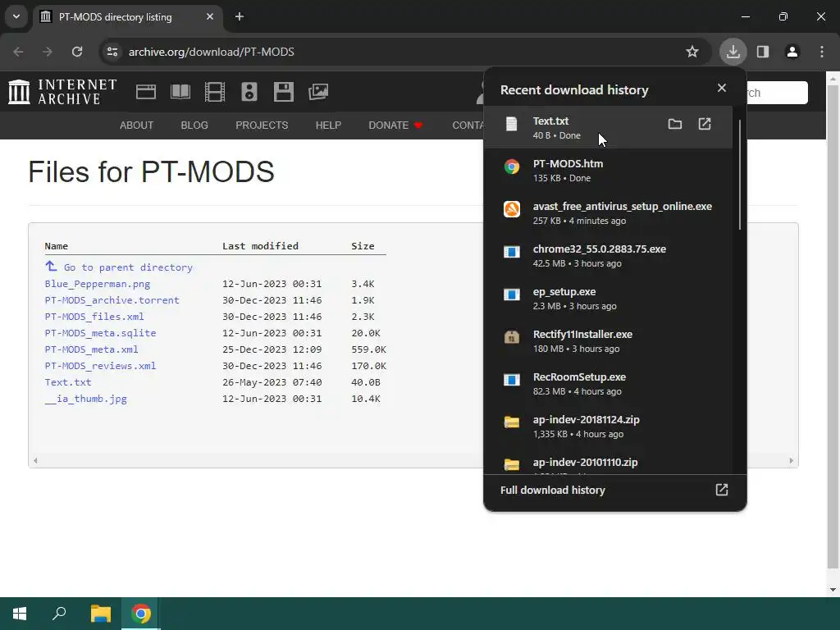Bookmark this page with the star icon

click(x=692, y=52)
